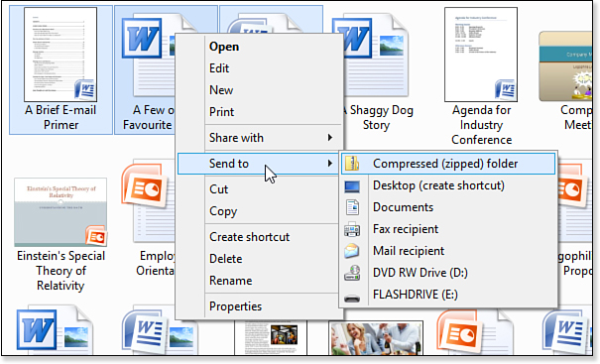Viewport: 600px width, 364px height.
Task: Click 'Einstein's Special Theory of Relativity' file name
Action: (60, 271)
